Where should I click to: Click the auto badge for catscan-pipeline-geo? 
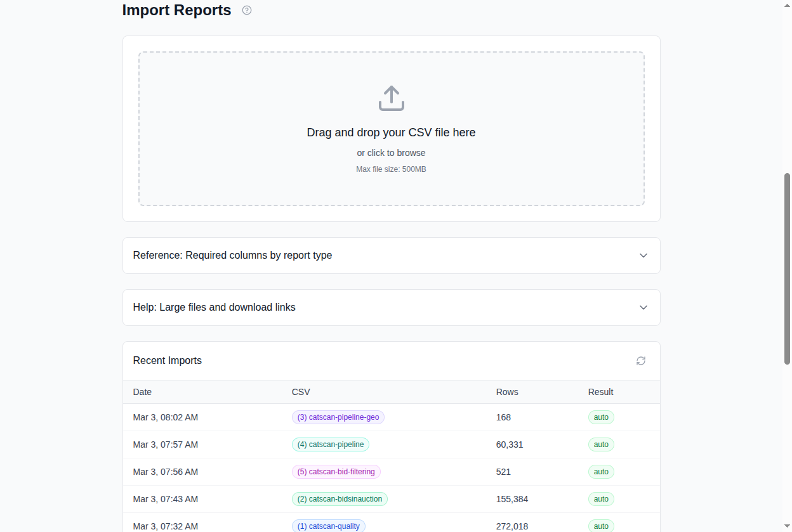(x=600, y=417)
